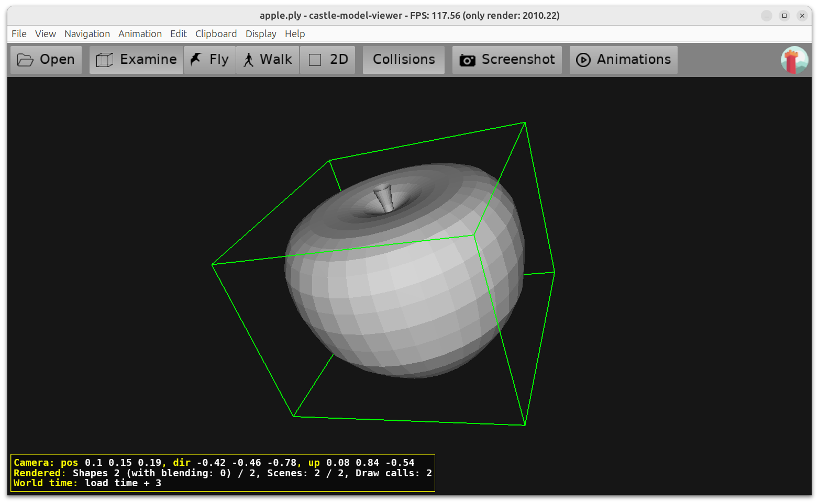
Task: Open the Help menu
Action: pyautogui.click(x=295, y=34)
